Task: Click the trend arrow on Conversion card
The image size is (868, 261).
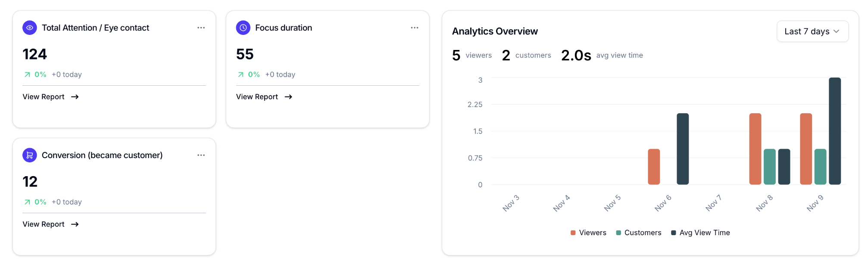Action: click(x=27, y=202)
